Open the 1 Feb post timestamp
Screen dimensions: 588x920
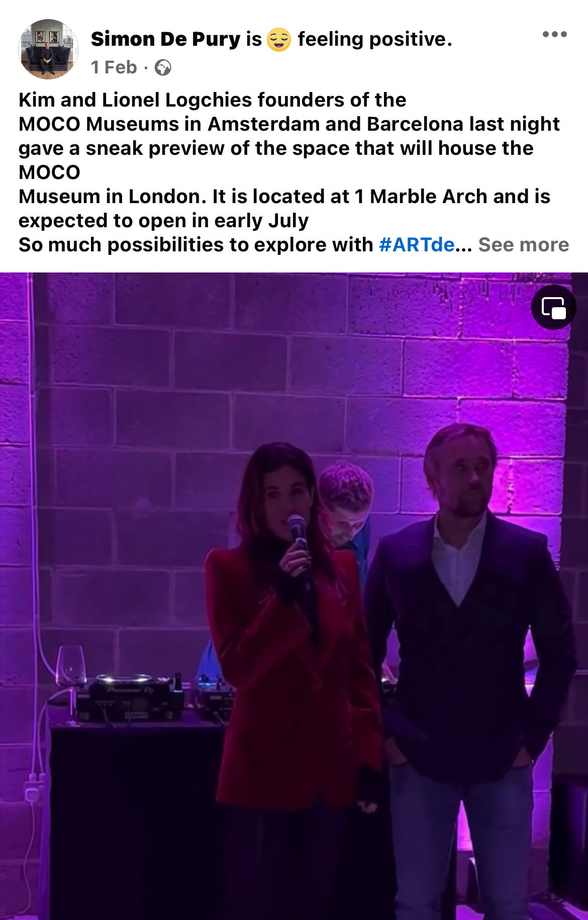[x=114, y=67]
